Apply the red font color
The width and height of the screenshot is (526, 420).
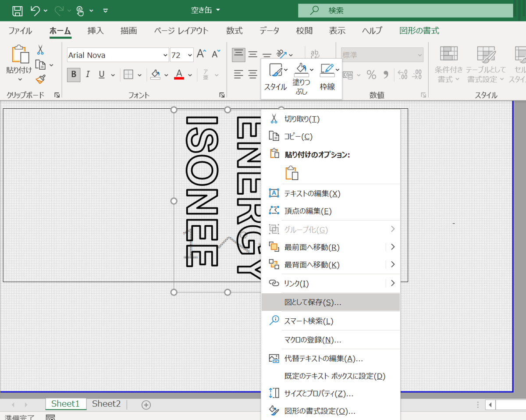click(179, 75)
